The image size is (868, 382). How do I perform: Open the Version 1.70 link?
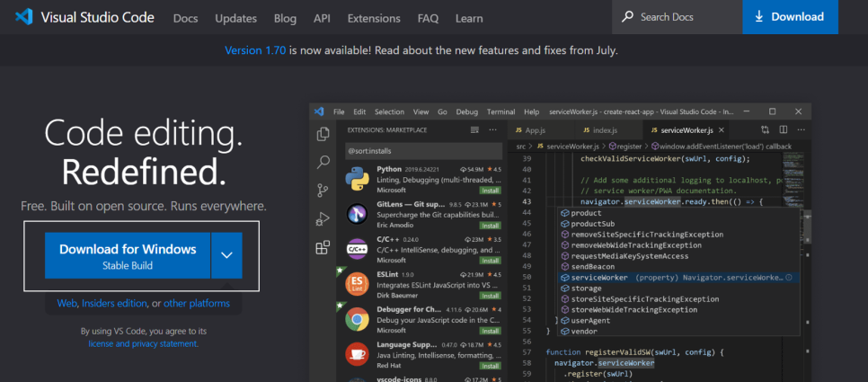[x=255, y=50]
